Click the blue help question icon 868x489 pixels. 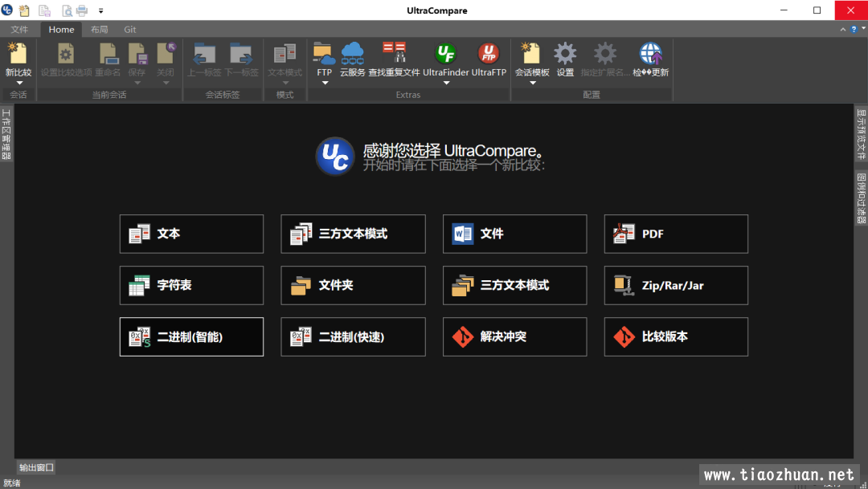854,30
